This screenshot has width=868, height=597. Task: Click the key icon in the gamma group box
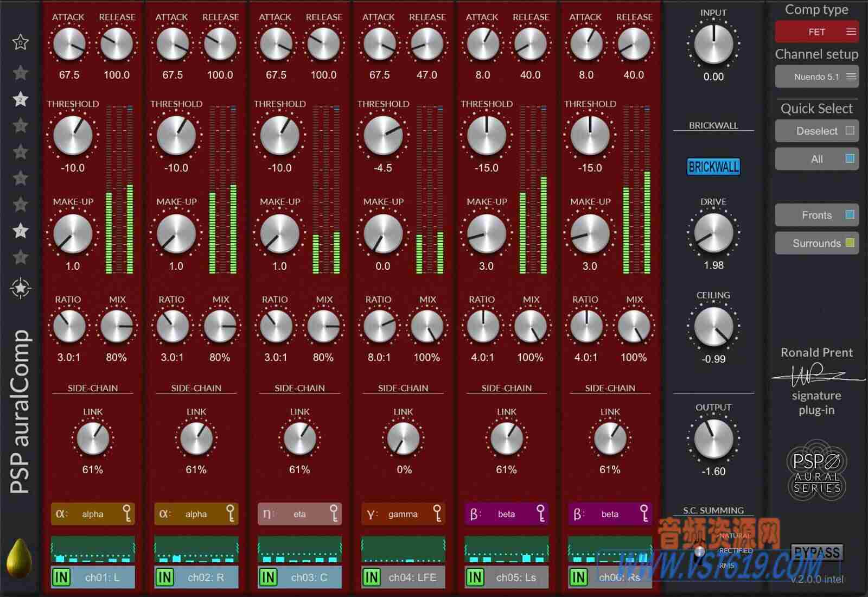tap(437, 513)
